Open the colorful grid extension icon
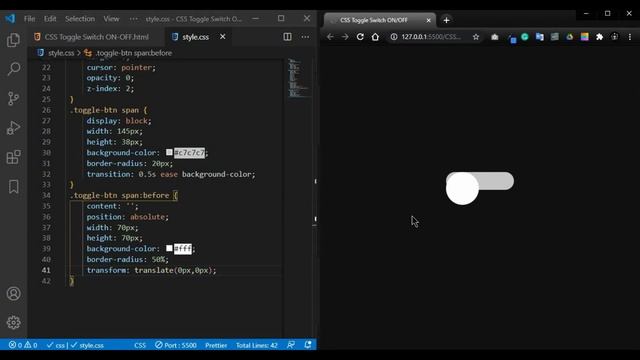Image resolution: width=640 pixels, height=360 pixels. pyautogui.click(x=584, y=37)
